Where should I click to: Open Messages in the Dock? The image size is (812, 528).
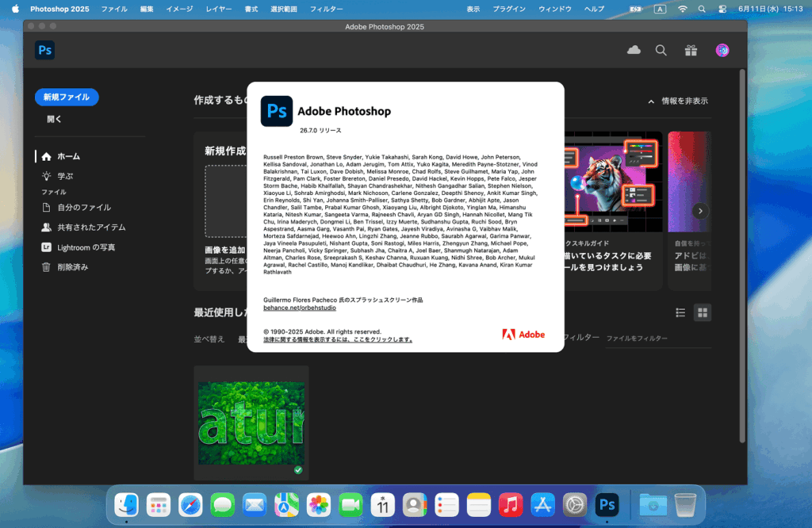coord(223,505)
